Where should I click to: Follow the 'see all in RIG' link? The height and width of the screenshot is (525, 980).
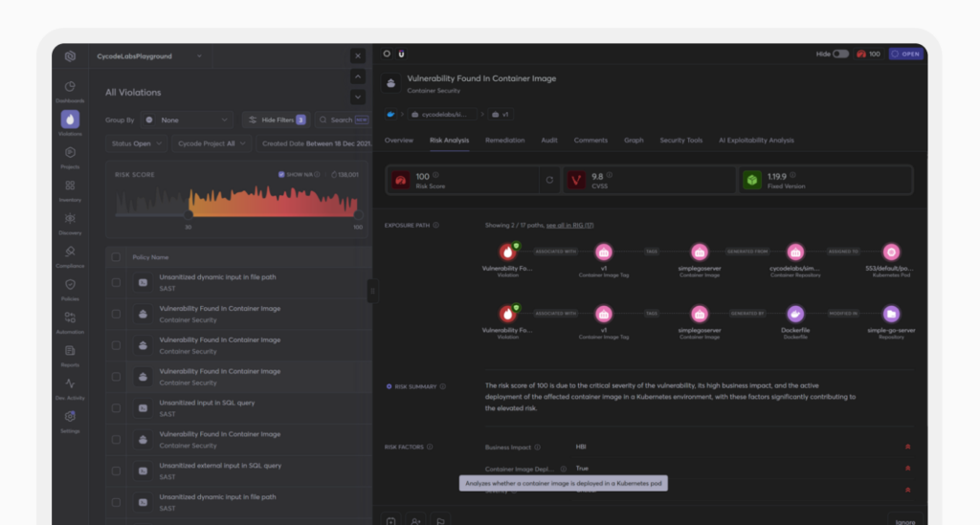point(569,225)
